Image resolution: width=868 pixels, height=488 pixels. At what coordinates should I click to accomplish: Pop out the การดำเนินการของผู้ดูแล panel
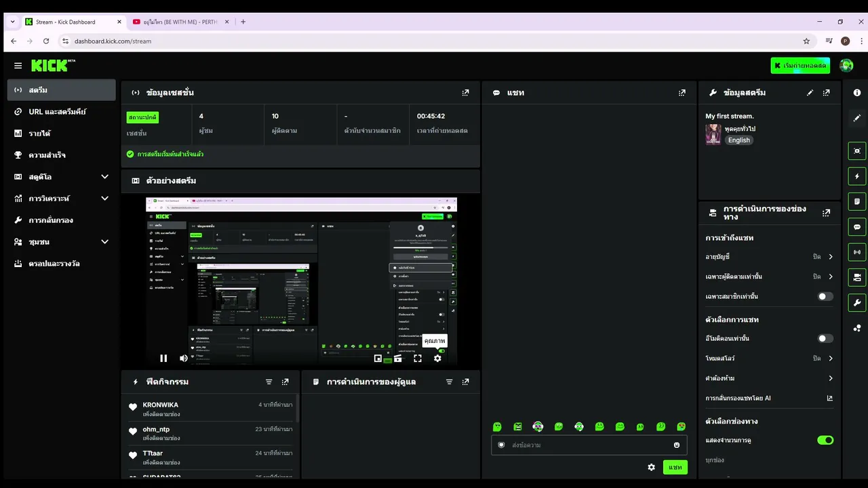465,382
